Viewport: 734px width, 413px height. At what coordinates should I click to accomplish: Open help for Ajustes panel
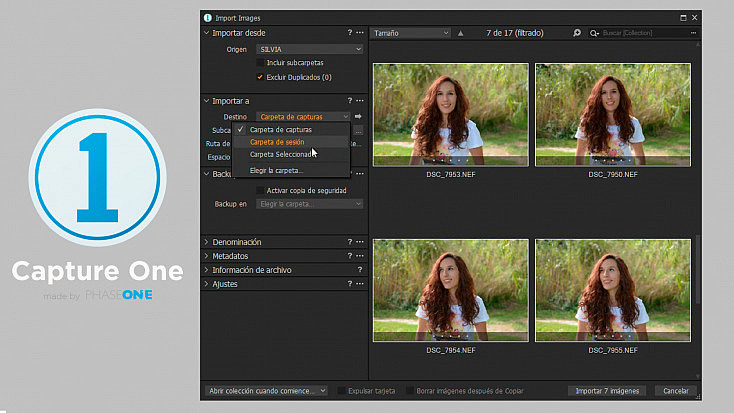tap(349, 284)
